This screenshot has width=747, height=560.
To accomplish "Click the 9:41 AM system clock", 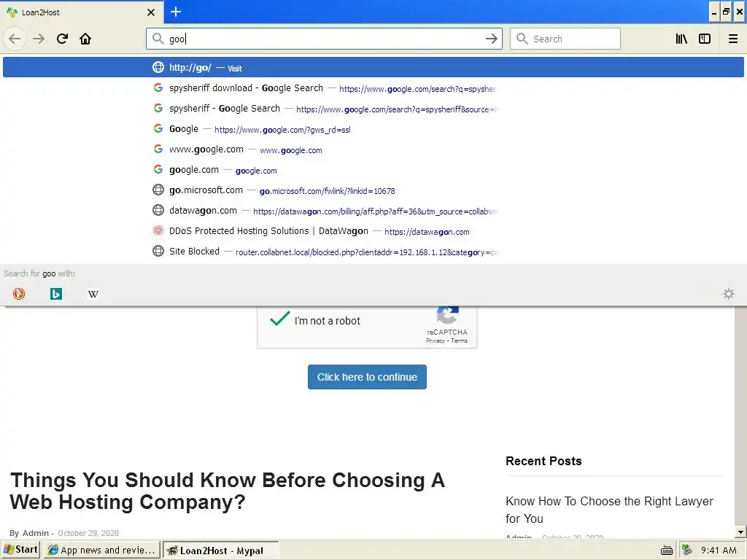I will (x=719, y=551).
